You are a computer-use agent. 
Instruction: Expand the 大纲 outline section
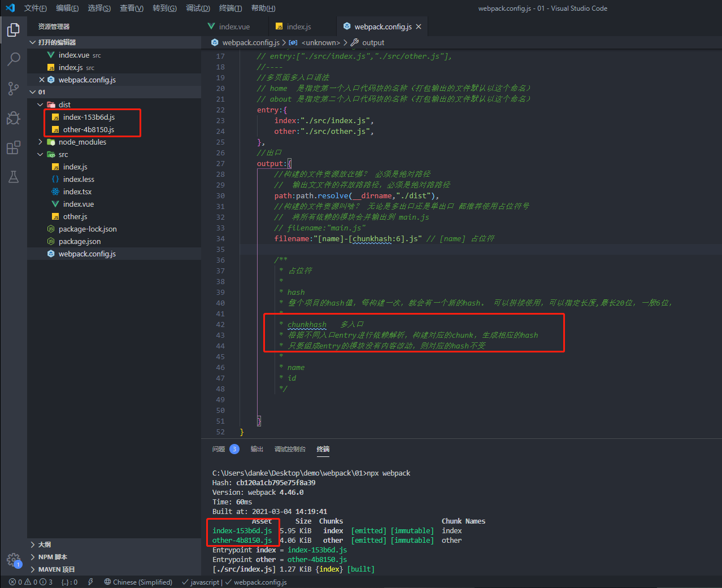tap(114, 545)
